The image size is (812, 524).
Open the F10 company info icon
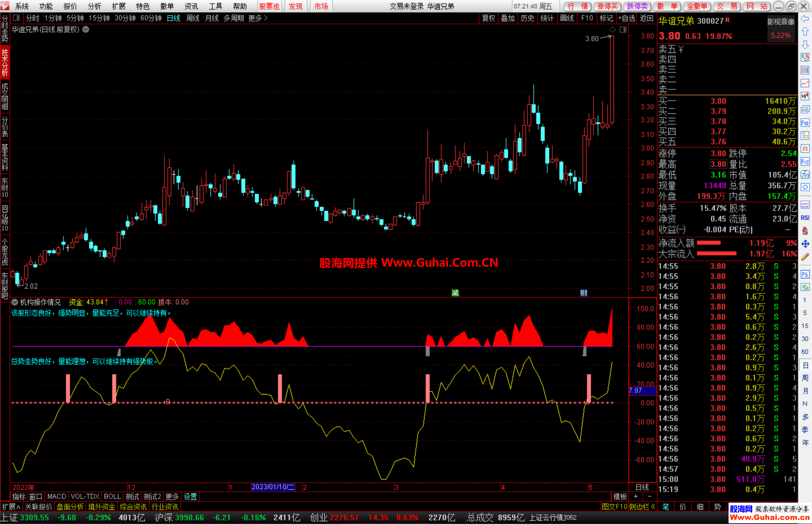(805, 123)
